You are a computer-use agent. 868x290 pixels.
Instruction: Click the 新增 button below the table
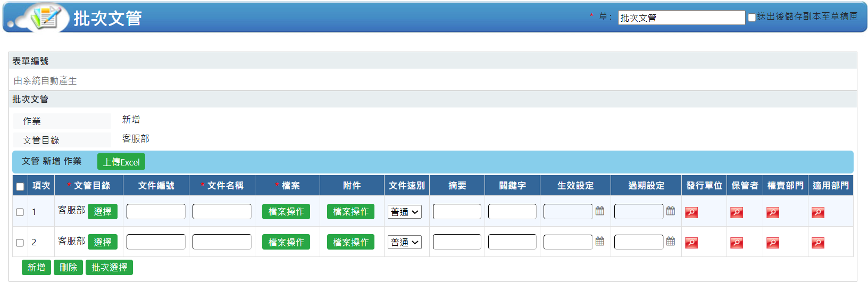pos(36,267)
